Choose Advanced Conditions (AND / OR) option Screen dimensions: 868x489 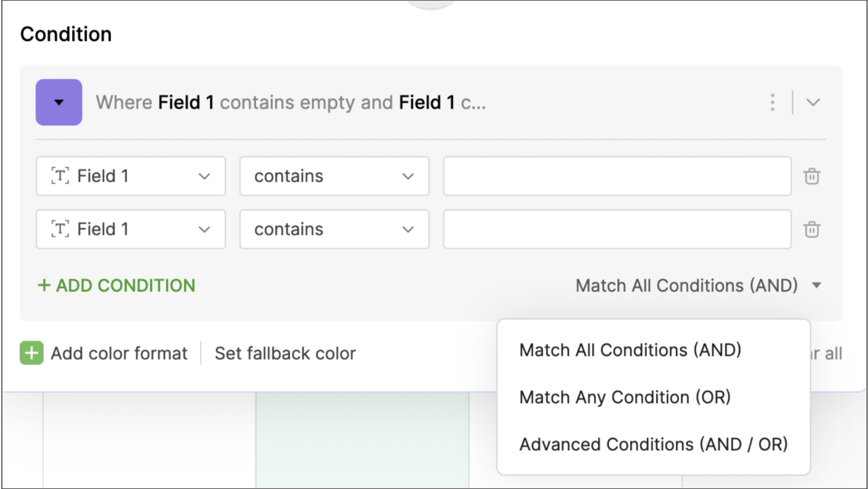[x=653, y=444]
